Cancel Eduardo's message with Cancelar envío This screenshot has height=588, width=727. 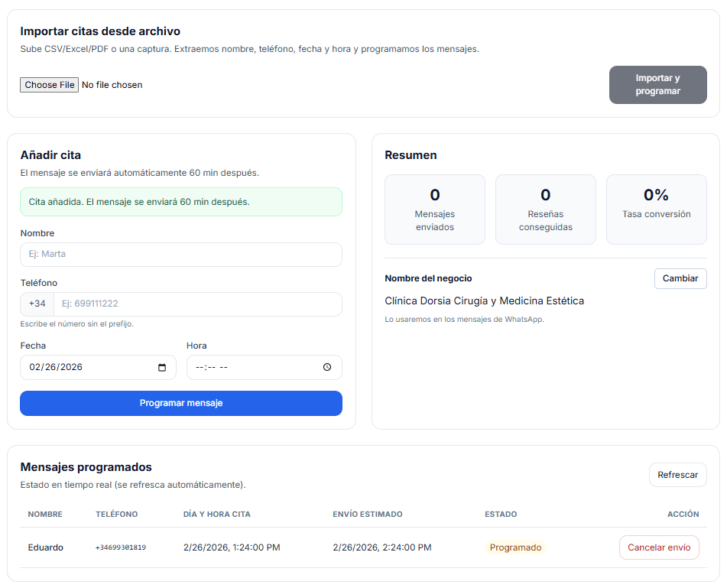(x=658, y=547)
